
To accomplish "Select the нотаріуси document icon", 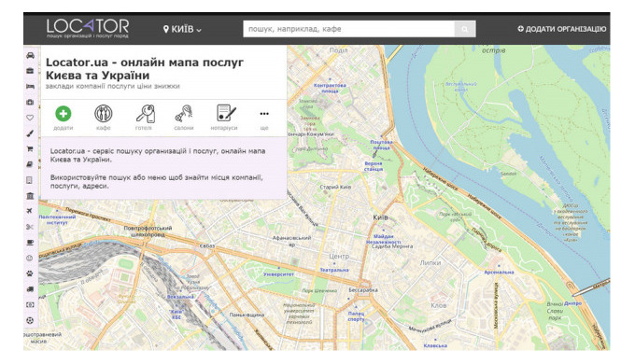I will pyautogui.click(x=225, y=113).
